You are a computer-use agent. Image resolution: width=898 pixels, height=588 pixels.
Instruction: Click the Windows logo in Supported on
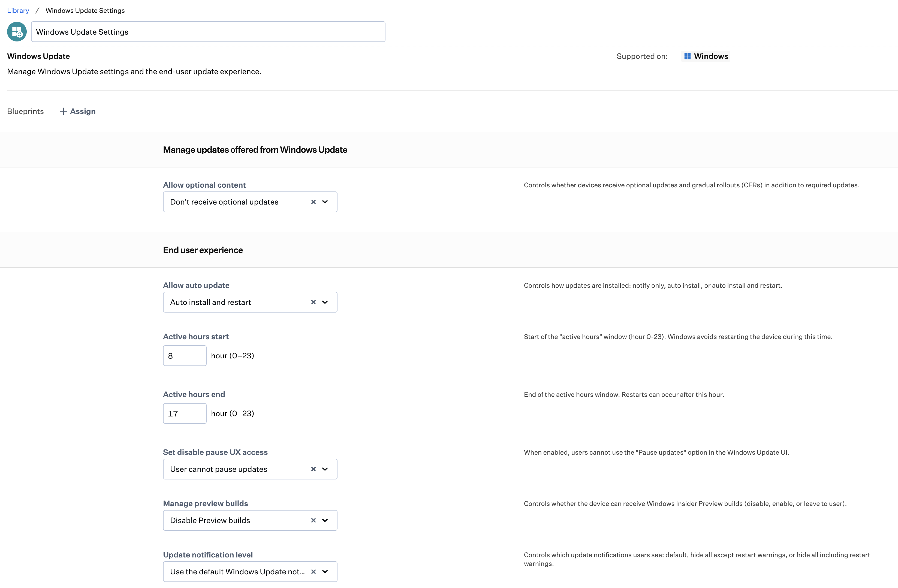click(x=688, y=56)
